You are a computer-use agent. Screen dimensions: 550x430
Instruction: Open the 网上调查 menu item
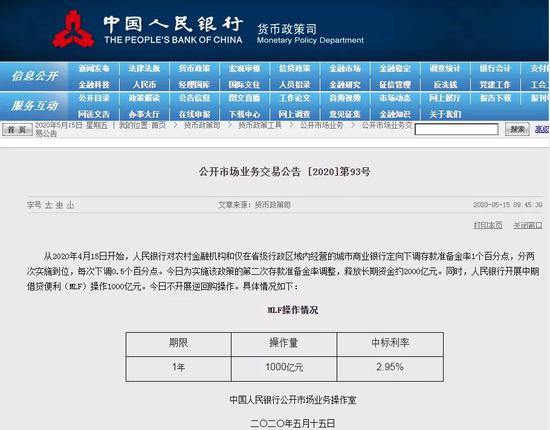point(295,114)
